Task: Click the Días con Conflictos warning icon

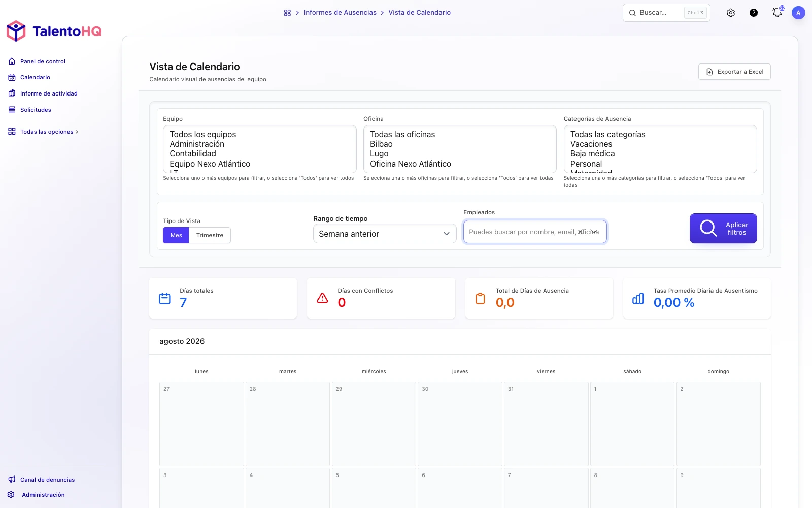Action: point(323,298)
